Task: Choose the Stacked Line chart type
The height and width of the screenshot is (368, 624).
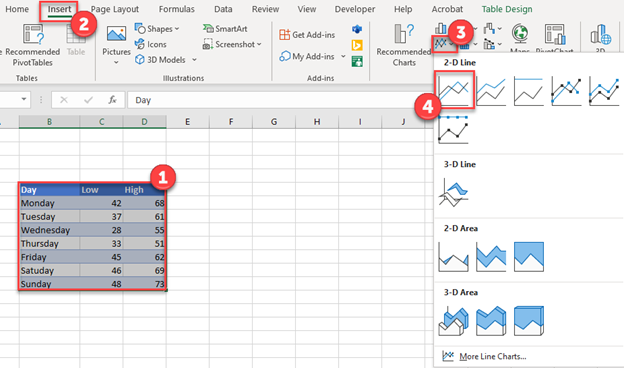Action: click(491, 90)
